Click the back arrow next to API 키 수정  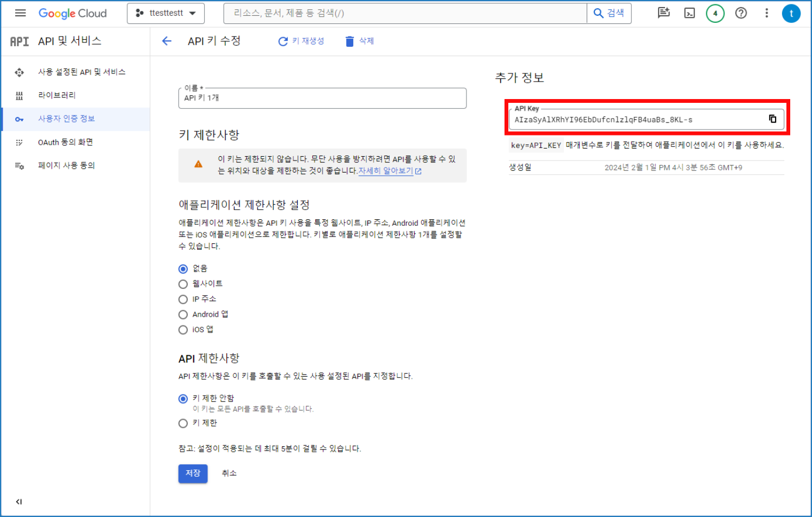[167, 41]
